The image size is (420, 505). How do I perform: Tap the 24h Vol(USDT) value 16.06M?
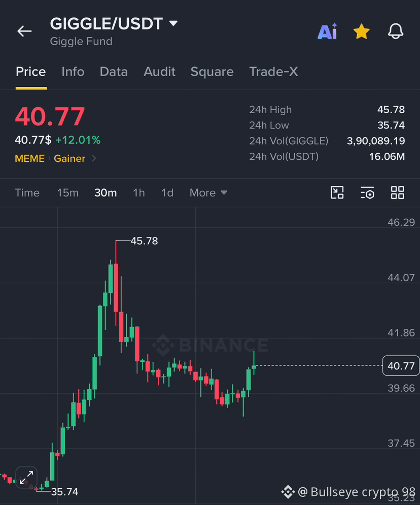(387, 156)
